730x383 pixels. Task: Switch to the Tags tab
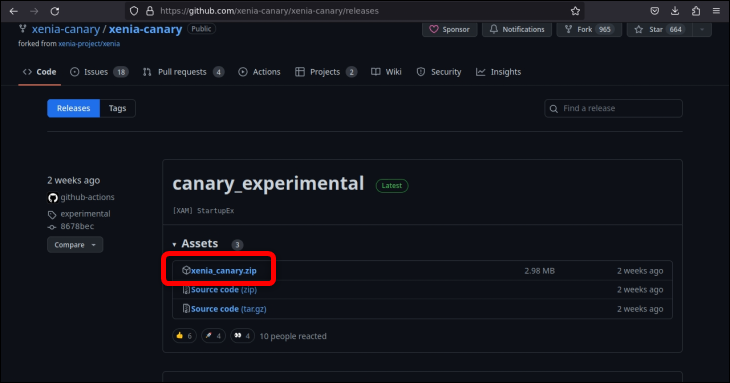tap(117, 108)
